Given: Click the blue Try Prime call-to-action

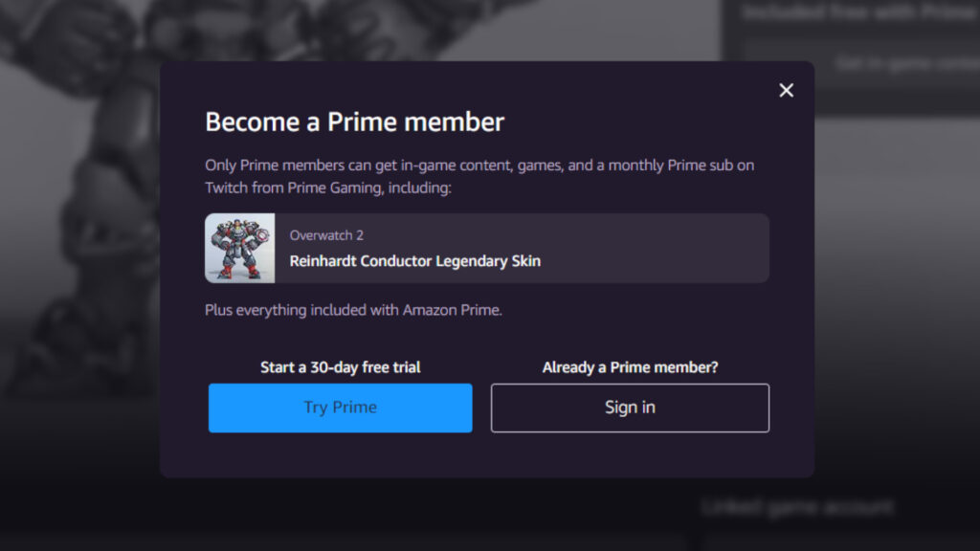Looking at the screenshot, I should [340, 408].
